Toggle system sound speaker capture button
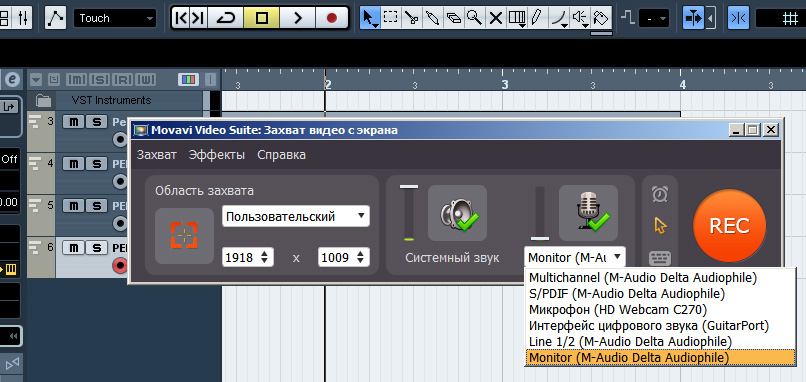Screen dimensions: 806x382 [x=457, y=213]
